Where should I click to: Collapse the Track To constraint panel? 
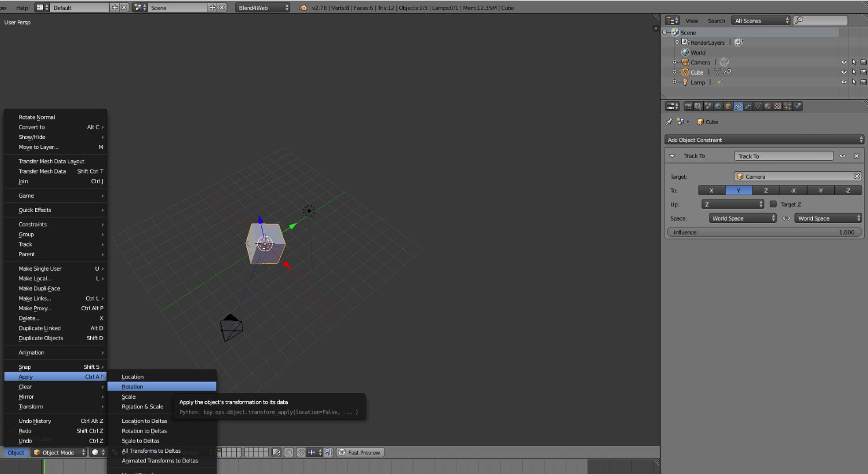(x=672, y=156)
